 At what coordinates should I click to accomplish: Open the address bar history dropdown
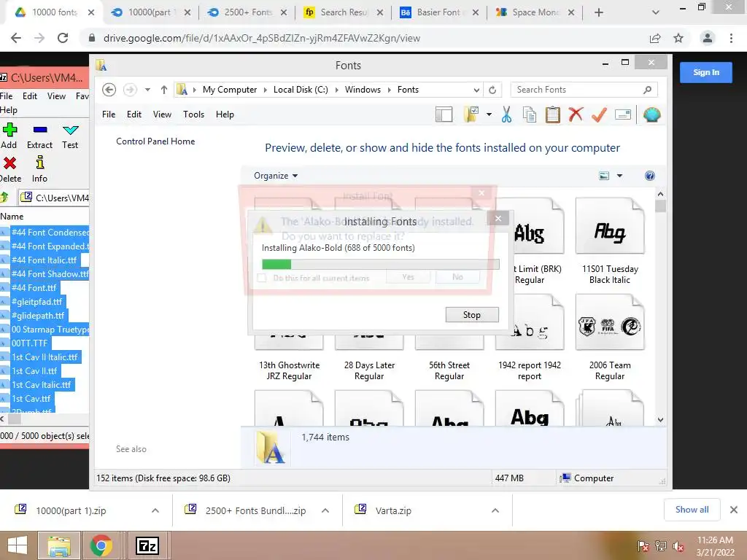(x=476, y=90)
